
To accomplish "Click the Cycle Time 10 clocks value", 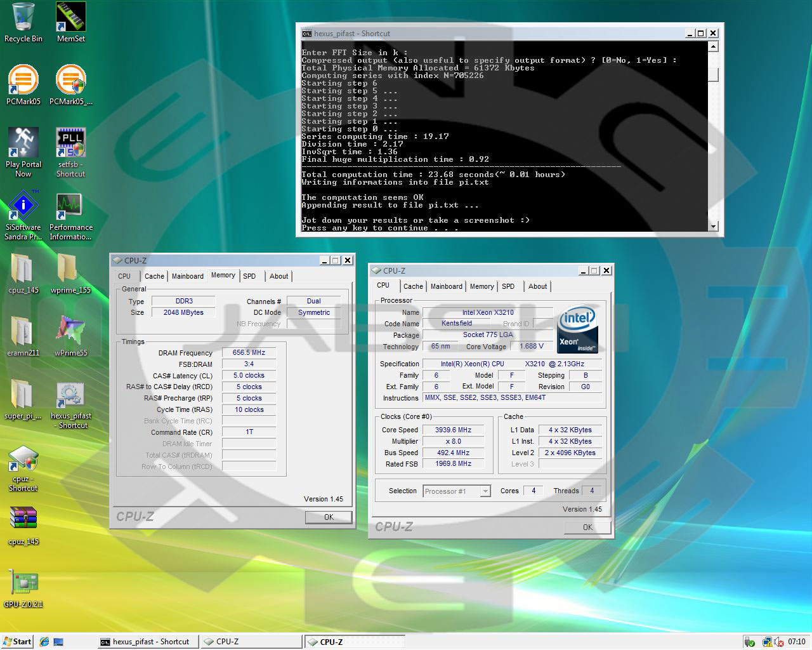I will point(249,410).
